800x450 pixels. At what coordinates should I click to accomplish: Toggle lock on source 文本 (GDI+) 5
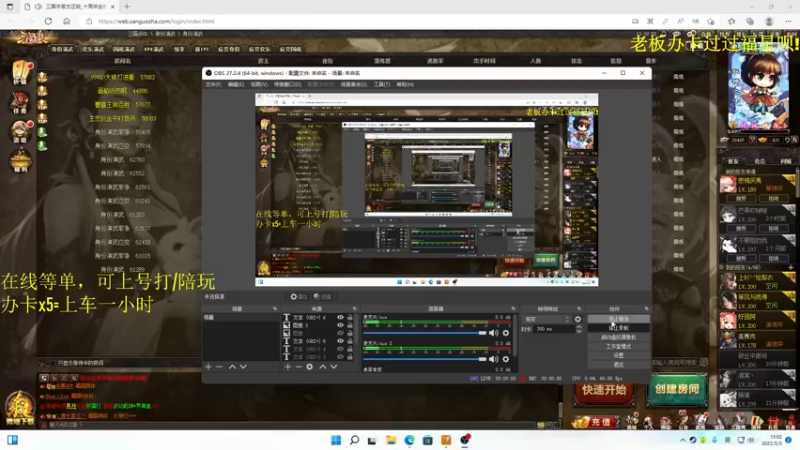pos(350,341)
